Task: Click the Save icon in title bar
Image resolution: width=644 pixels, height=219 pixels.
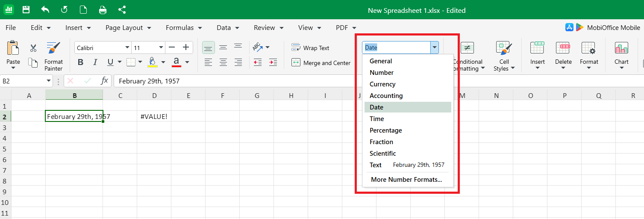Action: tap(26, 10)
